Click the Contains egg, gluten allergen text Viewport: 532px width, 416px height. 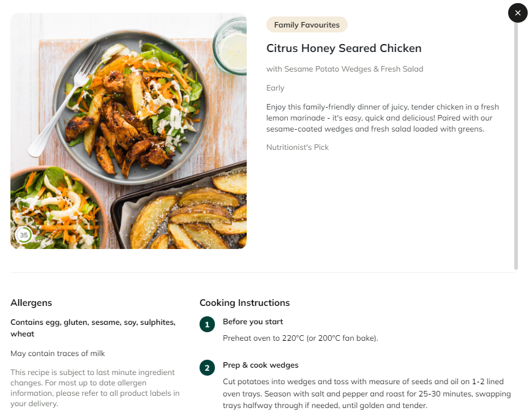click(x=93, y=328)
